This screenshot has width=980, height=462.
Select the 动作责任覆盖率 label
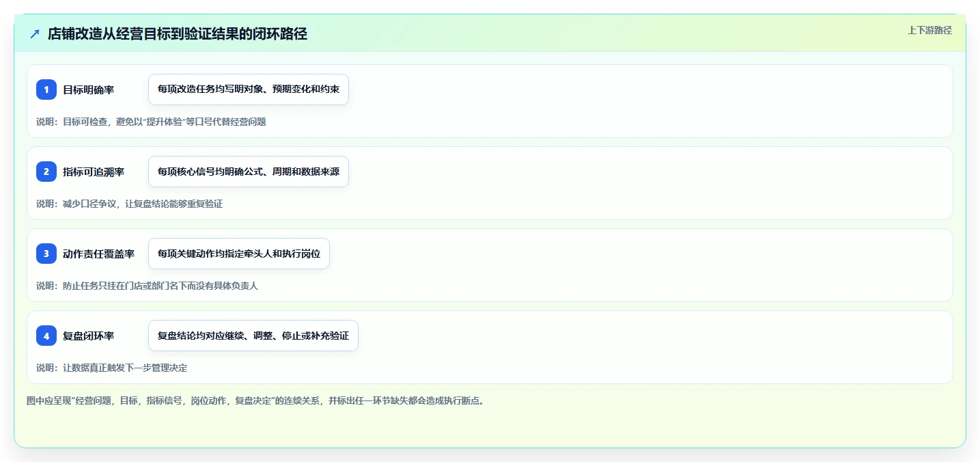point(98,254)
